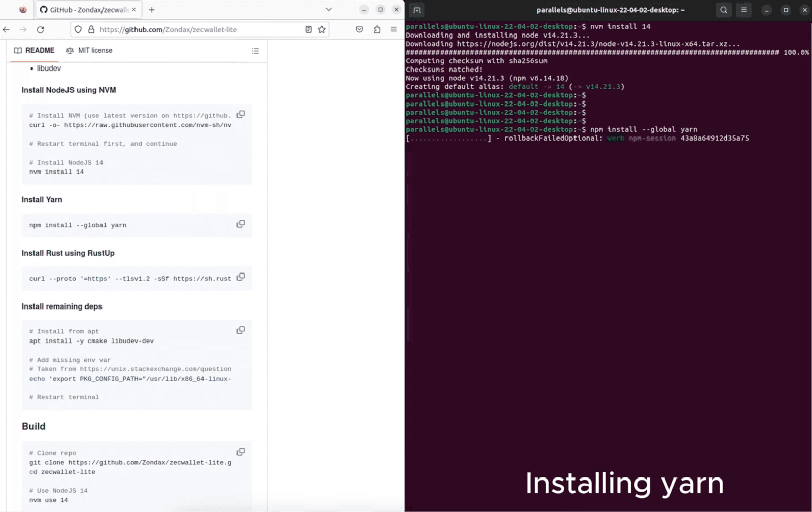812x512 pixels.
Task: Bookmark this page with the star
Action: tap(322, 29)
